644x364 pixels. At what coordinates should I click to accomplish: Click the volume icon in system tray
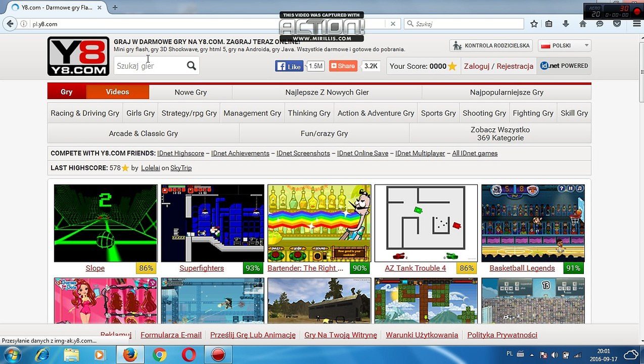coord(555,355)
